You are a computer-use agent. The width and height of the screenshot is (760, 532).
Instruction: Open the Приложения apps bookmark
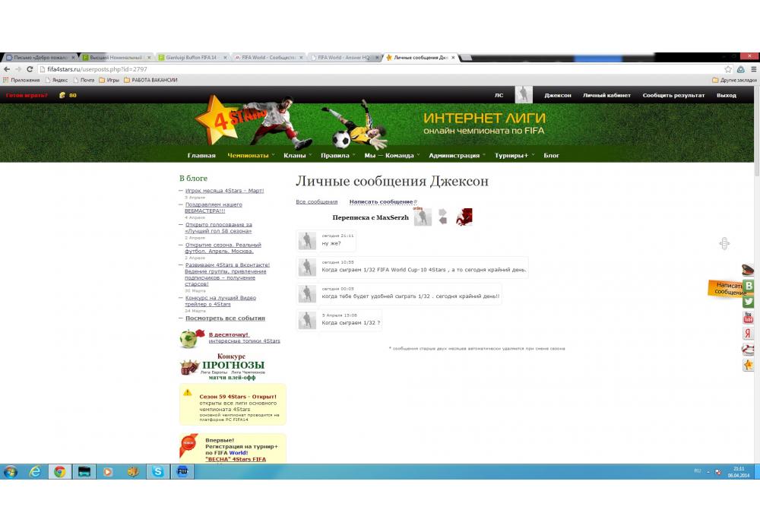point(21,80)
